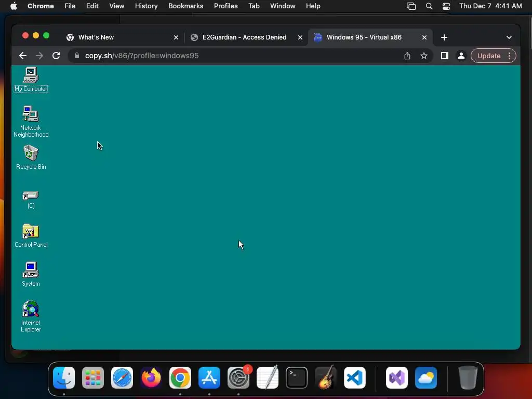Image resolution: width=532 pixels, height=399 pixels.
Task: Open the share icon in address bar
Action: pos(407,56)
